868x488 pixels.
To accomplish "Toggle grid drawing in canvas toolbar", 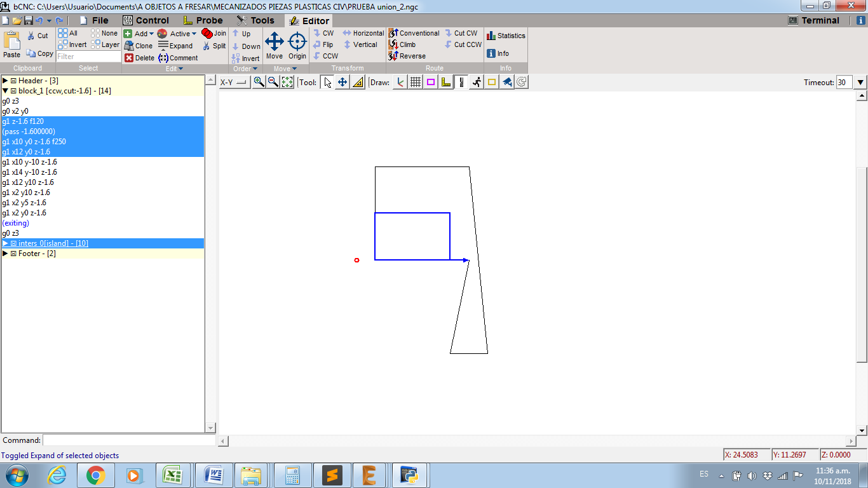I will 416,82.
